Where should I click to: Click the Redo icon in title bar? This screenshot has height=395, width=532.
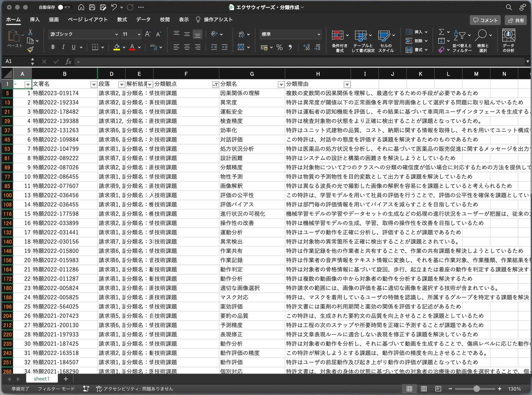pyautogui.click(x=130, y=7)
